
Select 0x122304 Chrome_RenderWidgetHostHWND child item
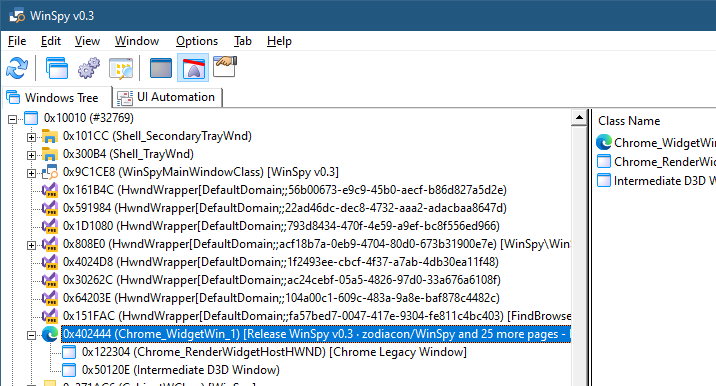tap(274, 352)
